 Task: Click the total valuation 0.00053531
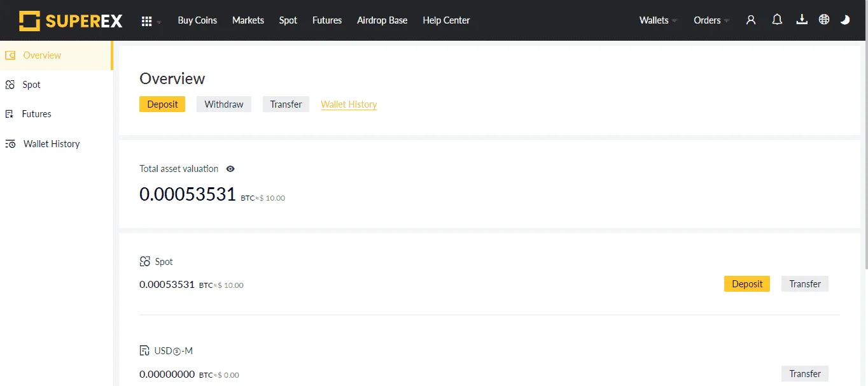(188, 194)
